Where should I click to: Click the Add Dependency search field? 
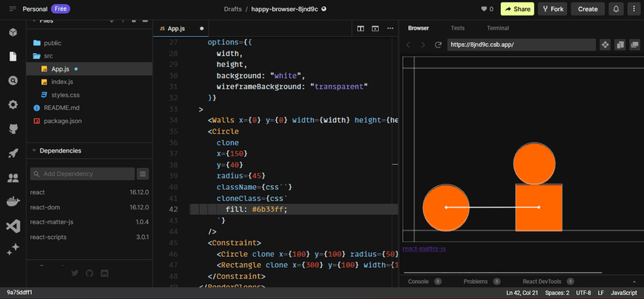[x=82, y=174]
